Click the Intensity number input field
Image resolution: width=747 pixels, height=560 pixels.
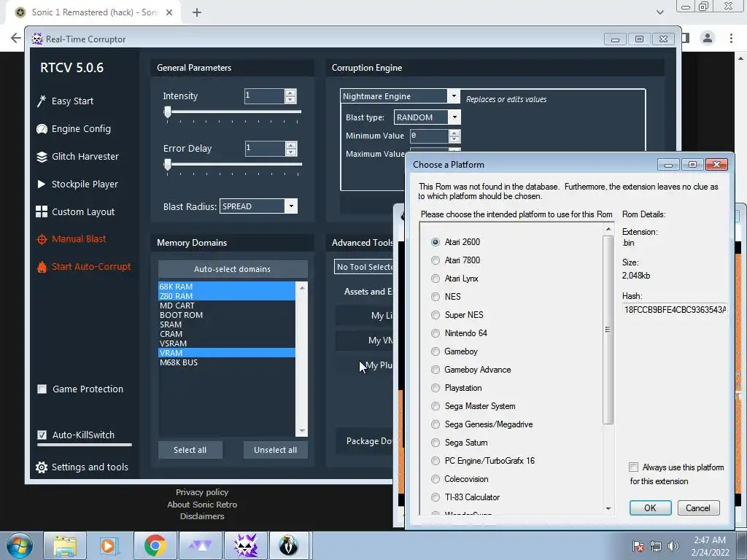coord(264,96)
